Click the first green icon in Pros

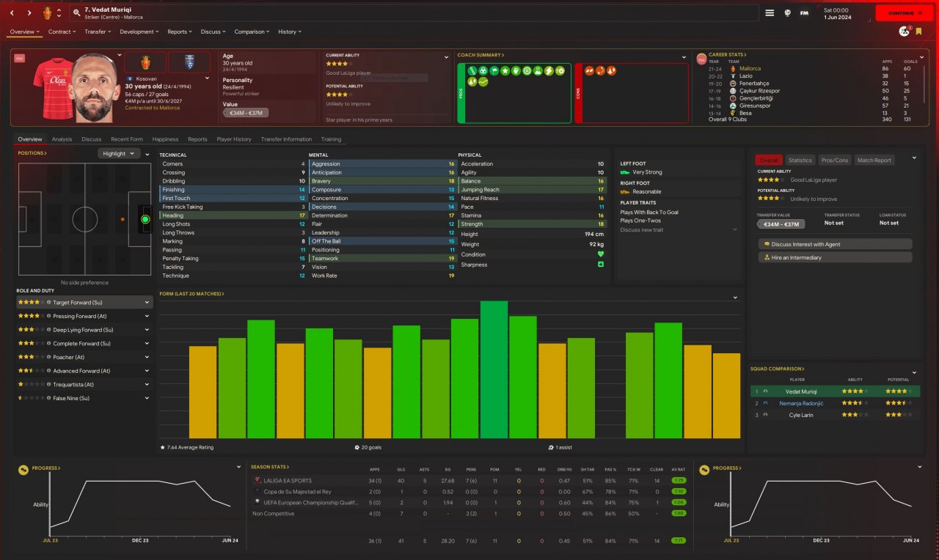coord(473,71)
